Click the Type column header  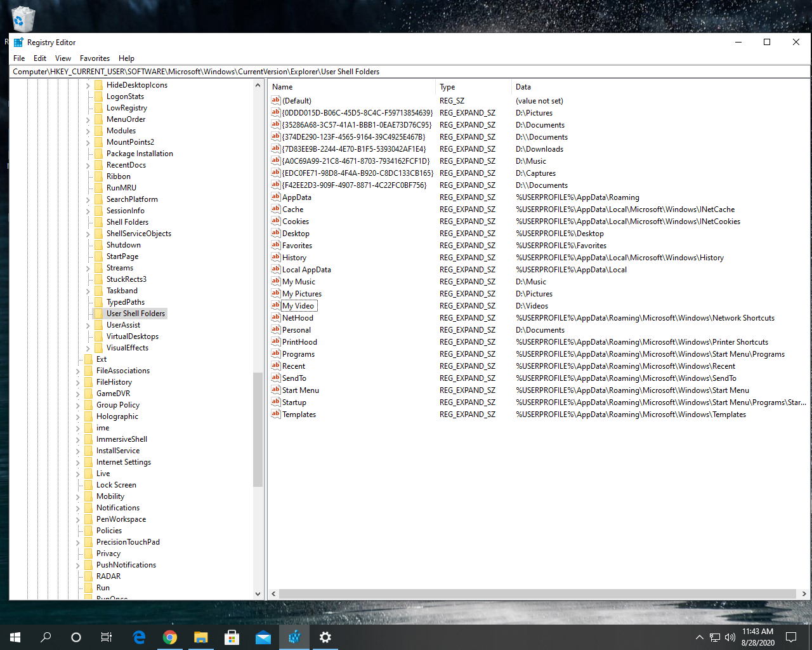(474, 87)
